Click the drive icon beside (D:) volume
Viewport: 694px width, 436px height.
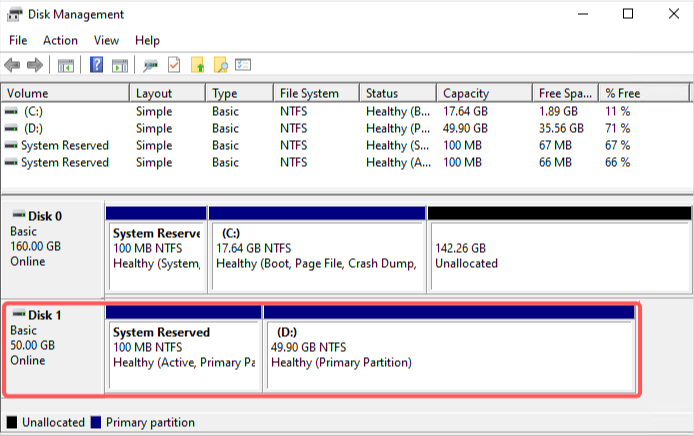coord(11,128)
